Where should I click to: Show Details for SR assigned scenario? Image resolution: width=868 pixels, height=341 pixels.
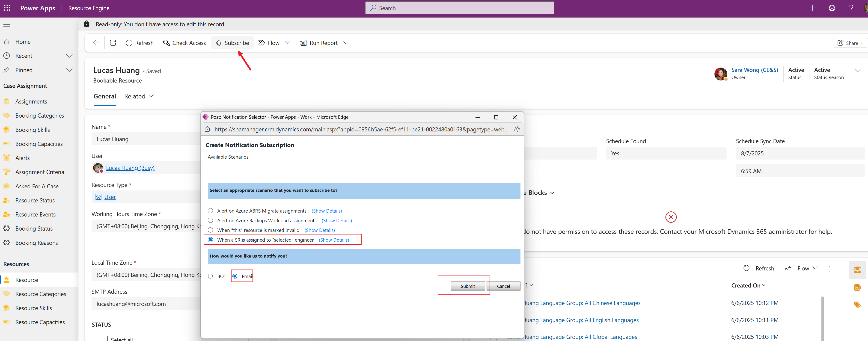[334, 240]
